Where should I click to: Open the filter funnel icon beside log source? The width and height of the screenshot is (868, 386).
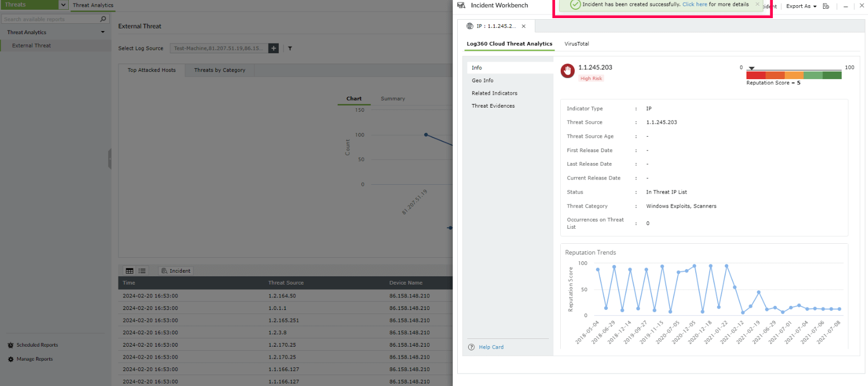290,48
